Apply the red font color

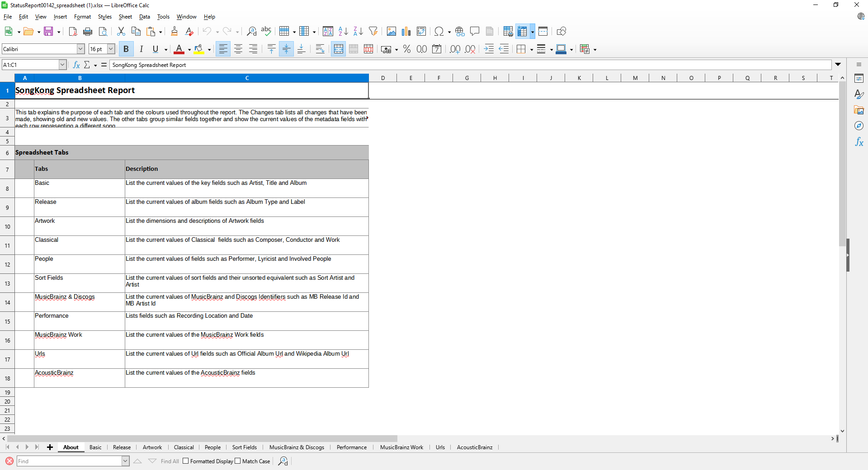click(179, 49)
